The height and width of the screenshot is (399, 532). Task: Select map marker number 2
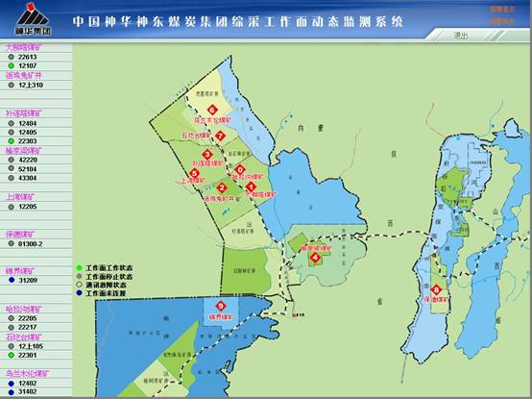[222, 187]
